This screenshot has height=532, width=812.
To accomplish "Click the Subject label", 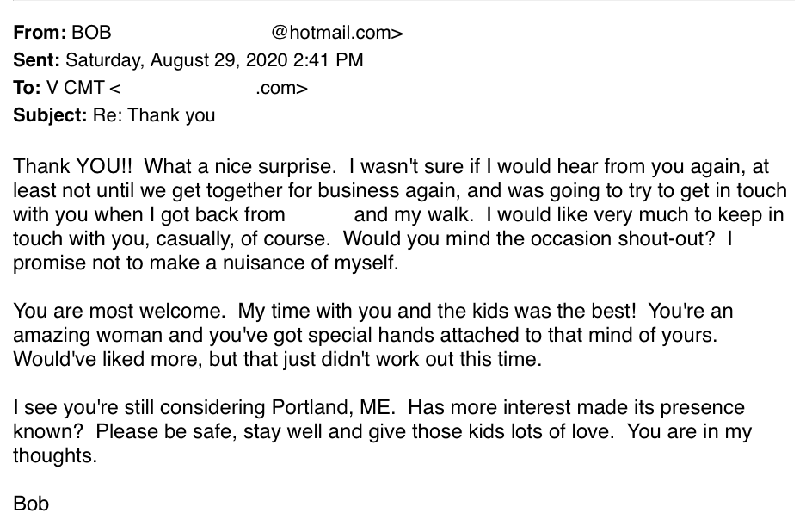I will coord(50,115).
